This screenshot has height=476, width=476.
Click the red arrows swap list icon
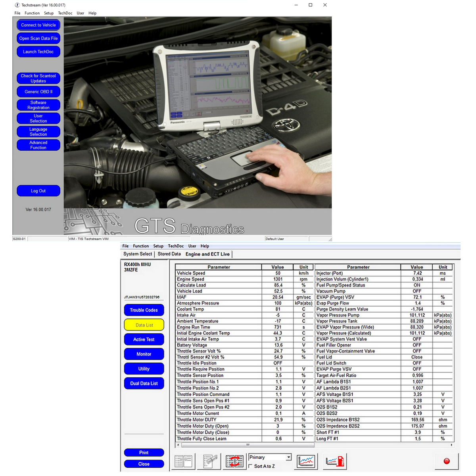234,461
